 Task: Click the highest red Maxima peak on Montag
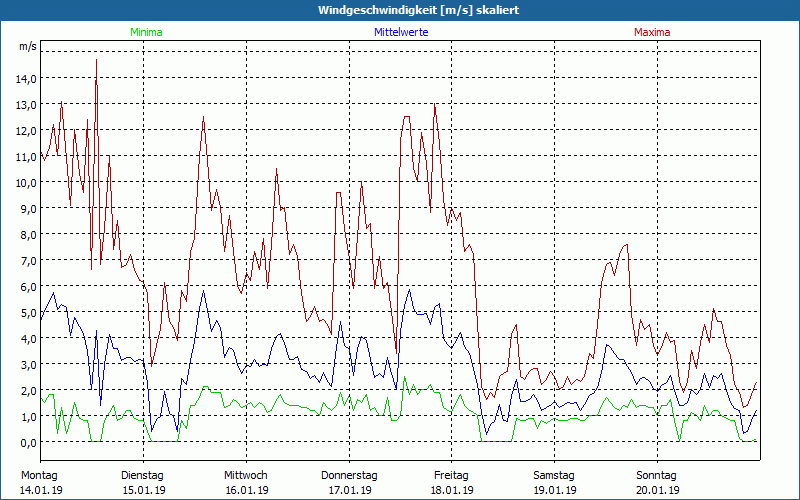(x=96, y=60)
